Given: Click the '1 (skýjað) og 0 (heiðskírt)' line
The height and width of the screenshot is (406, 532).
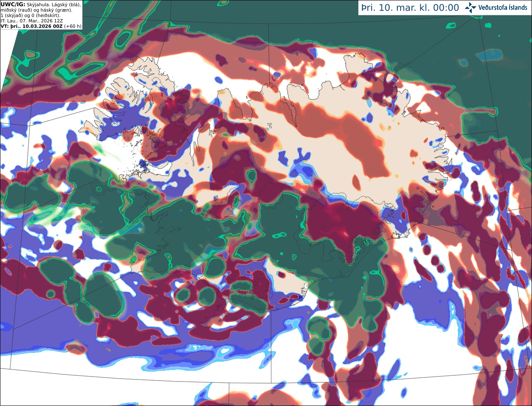Looking at the screenshot, I should [x=30, y=15].
